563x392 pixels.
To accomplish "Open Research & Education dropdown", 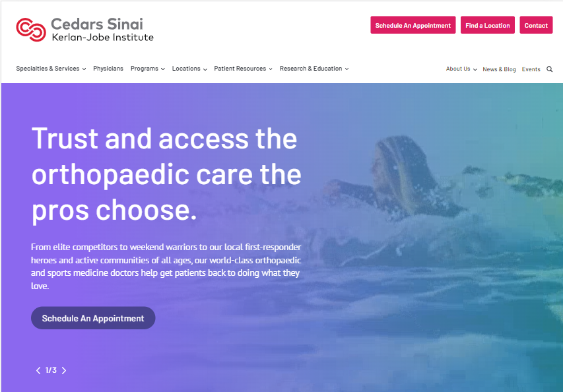I will point(314,69).
